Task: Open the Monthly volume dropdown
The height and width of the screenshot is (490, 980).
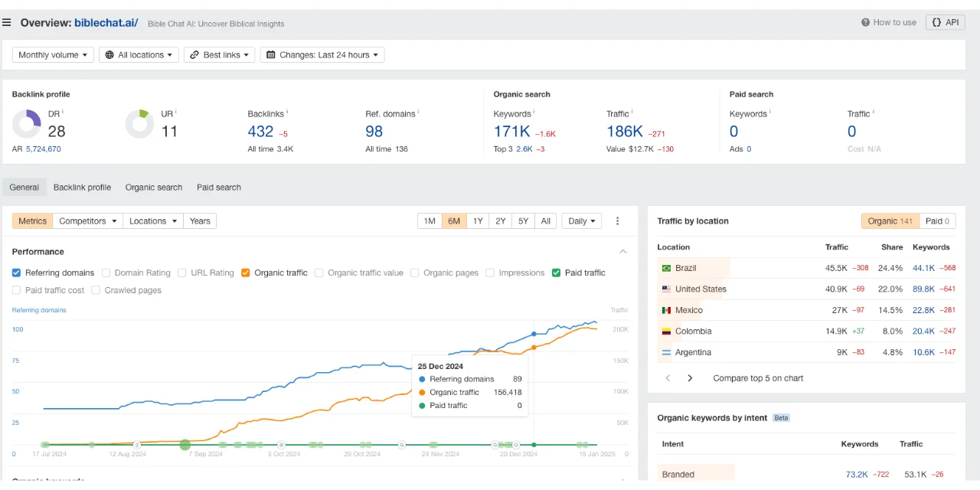Action: click(x=53, y=55)
